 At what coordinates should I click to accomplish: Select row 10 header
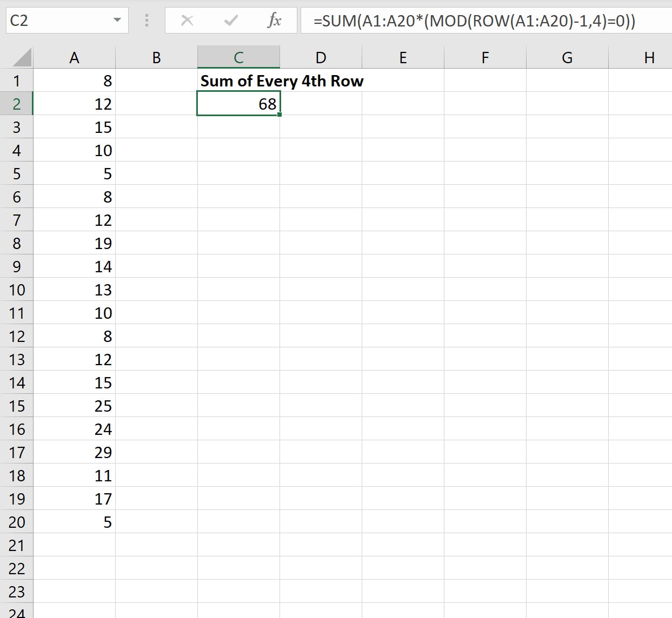point(16,290)
